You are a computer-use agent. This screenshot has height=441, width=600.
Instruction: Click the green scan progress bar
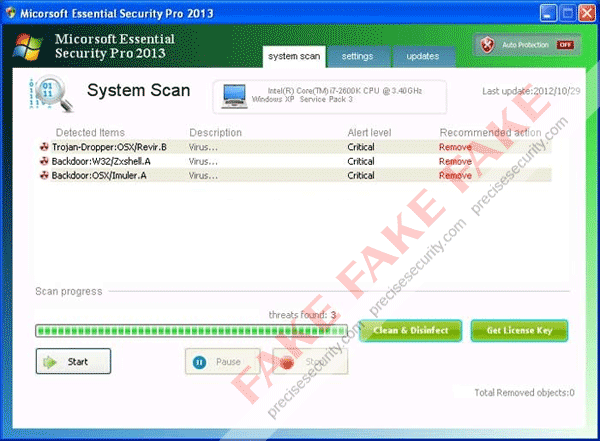tap(191, 331)
